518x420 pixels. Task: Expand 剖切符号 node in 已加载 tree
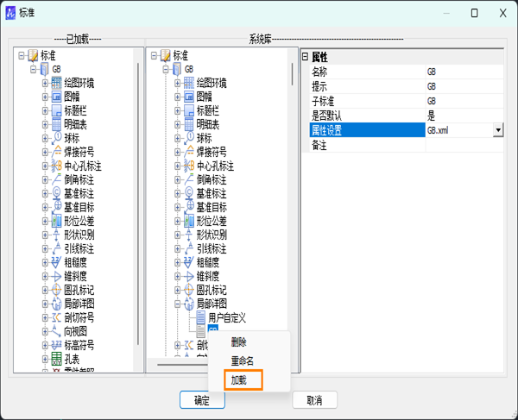(45, 317)
